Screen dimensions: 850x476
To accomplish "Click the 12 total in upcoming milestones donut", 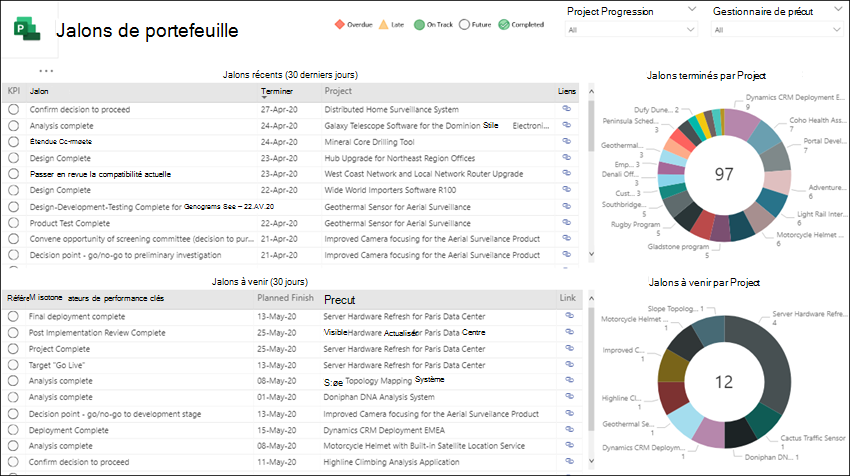I will pos(724,382).
